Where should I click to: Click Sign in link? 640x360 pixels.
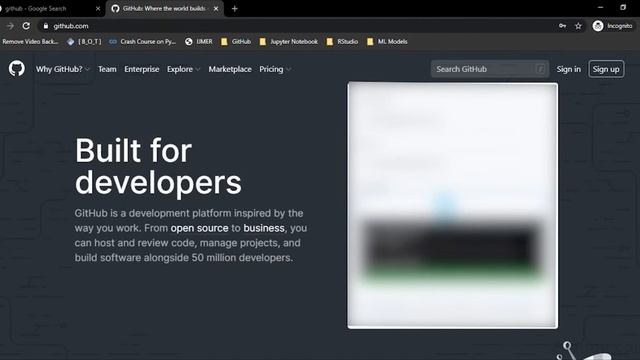pyautogui.click(x=569, y=69)
